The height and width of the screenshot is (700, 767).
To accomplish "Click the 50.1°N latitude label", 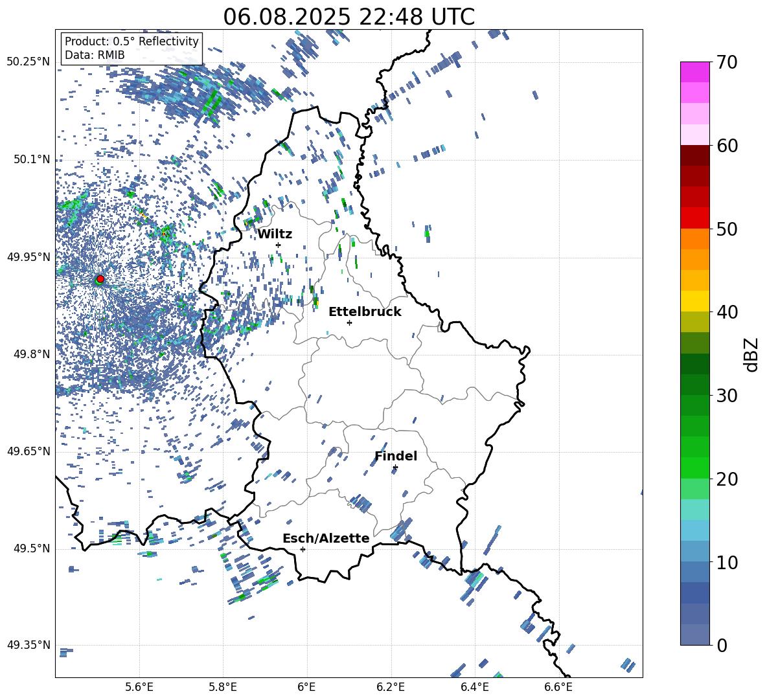I will tap(32, 160).
